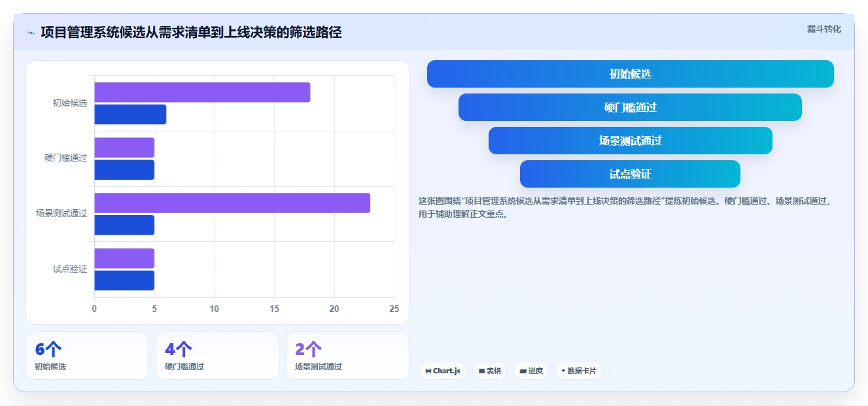868x406 pixels.
Task: Click the x-axis value 10
Action: 214,309
